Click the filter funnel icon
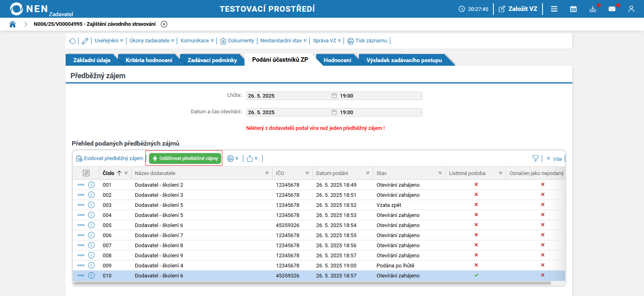Image resolution: width=644 pixels, height=296 pixels. click(535, 158)
